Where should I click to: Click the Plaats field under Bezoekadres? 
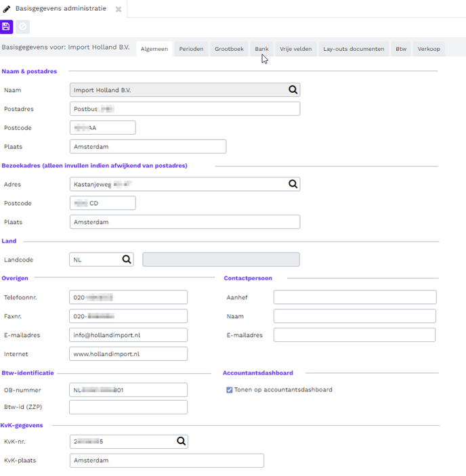(x=185, y=221)
